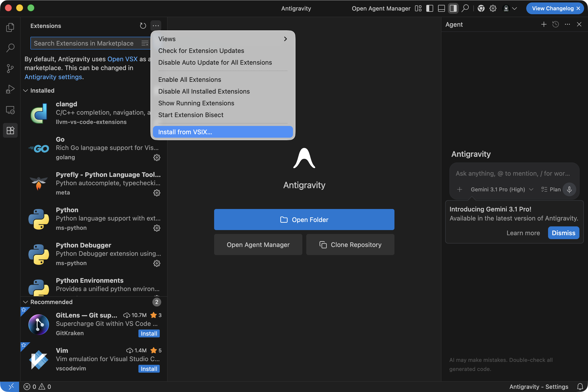This screenshot has width=588, height=392.
Task: Dismiss the Gemini 3.1 Pro notice
Action: tap(563, 233)
